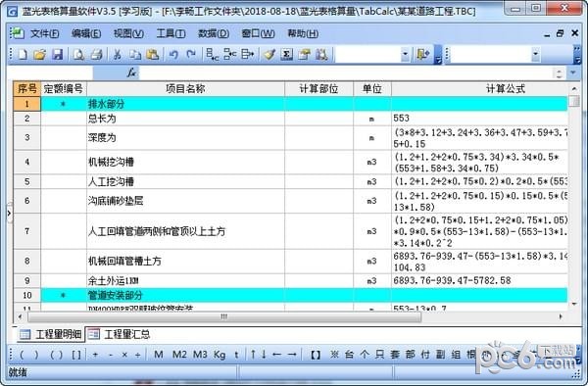Insert the 【】 bracket symbol
Viewport: 588px width, 386px height.
316,354
